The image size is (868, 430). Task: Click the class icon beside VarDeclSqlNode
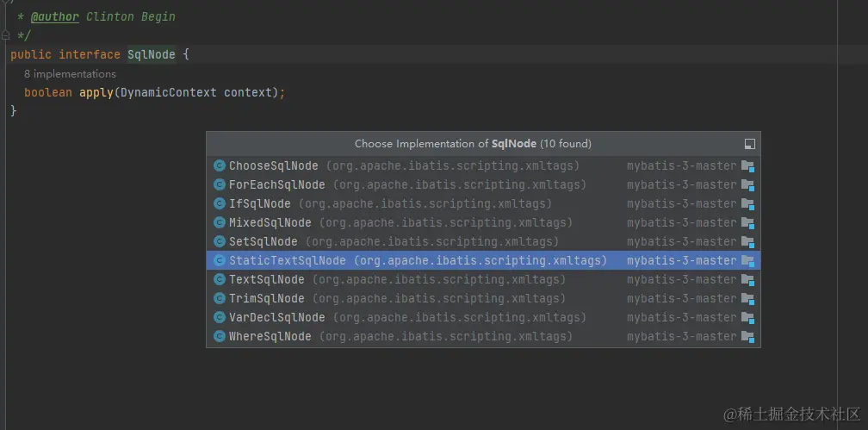coord(220,317)
